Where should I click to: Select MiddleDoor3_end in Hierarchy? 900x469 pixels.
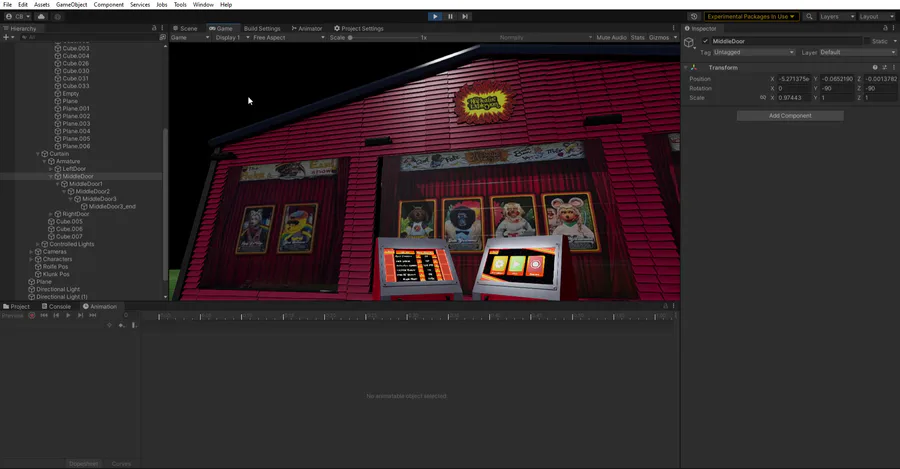[112, 207]
